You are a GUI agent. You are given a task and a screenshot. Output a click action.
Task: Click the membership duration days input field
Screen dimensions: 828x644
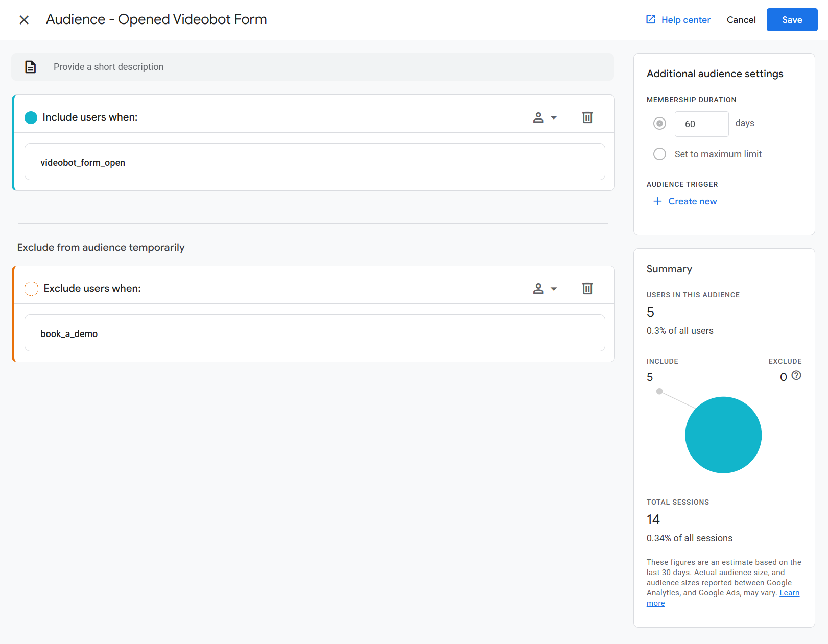[x=701, y=124]
